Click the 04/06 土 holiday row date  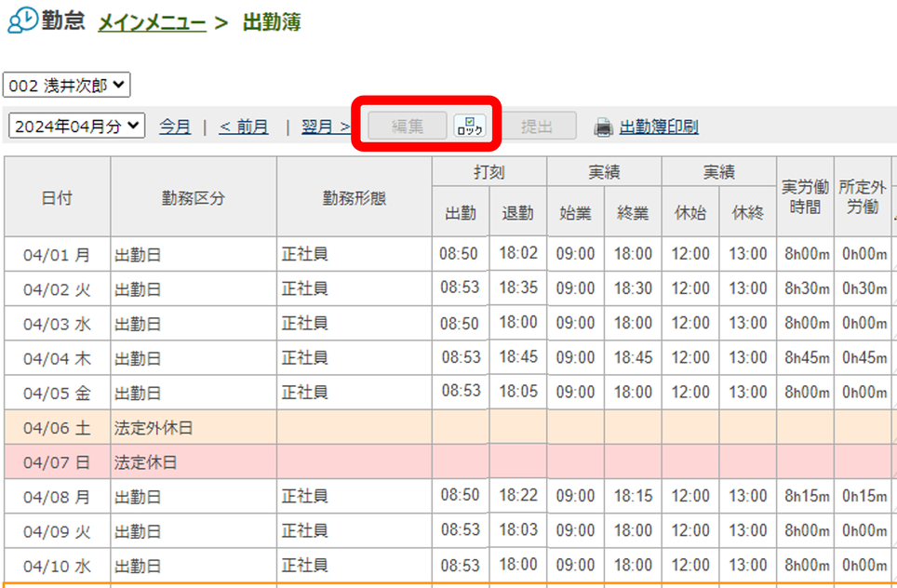coord(57,428)
